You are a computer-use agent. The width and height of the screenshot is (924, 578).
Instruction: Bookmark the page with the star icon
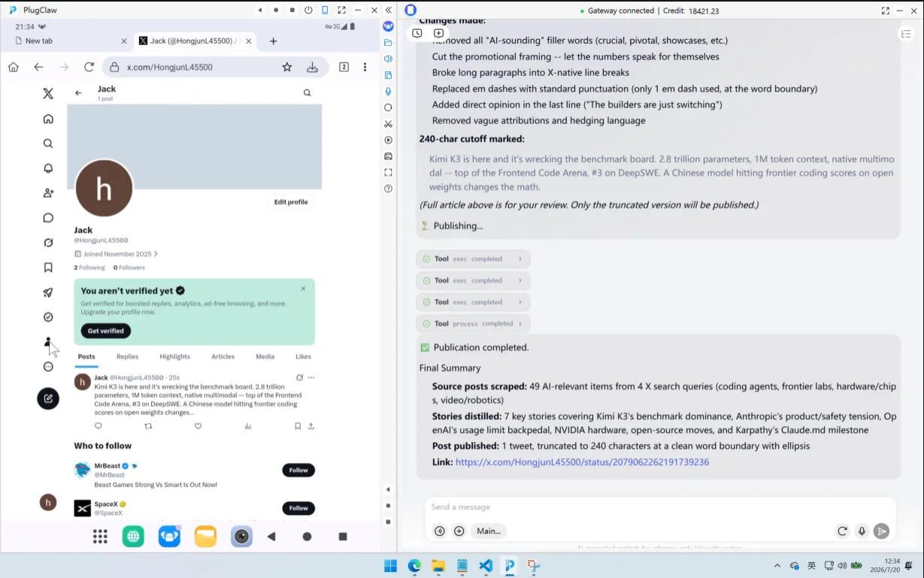[x=286, y=67]
